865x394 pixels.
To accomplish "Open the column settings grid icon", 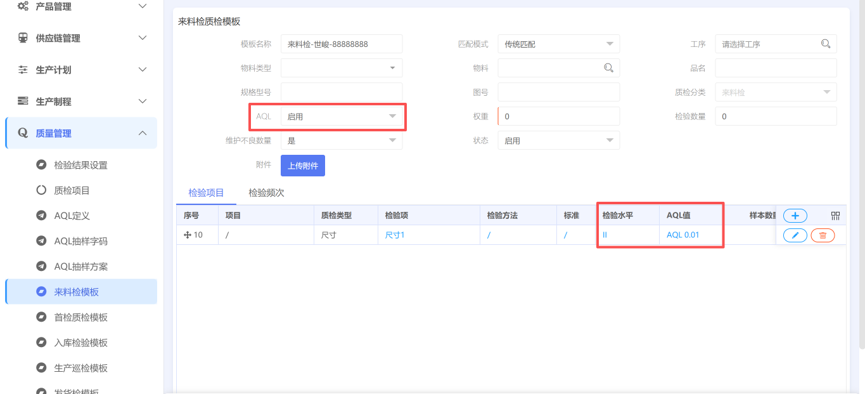I will pos(835,216).
